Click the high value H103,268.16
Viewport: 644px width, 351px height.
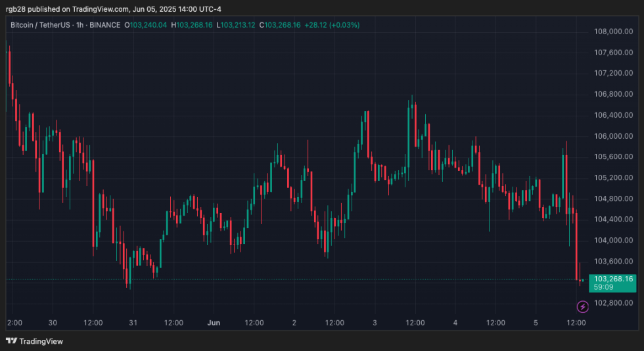coord(192,25)
